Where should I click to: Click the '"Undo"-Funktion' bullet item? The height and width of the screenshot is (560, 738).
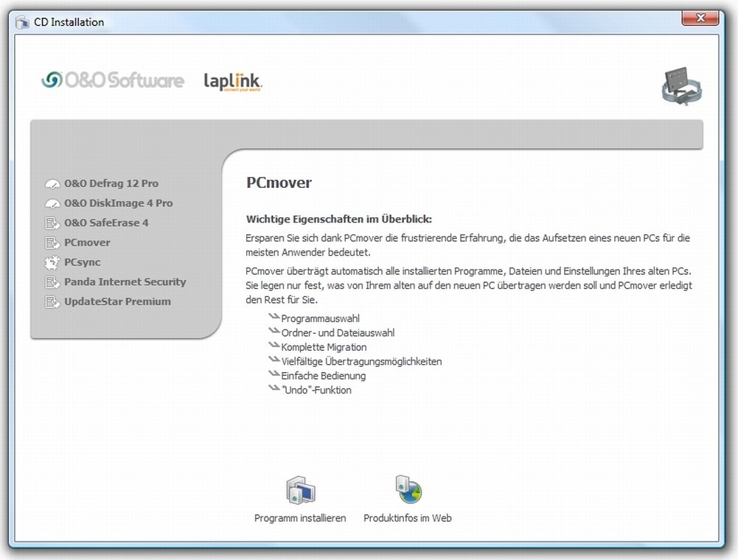click(x=316, y=390)
